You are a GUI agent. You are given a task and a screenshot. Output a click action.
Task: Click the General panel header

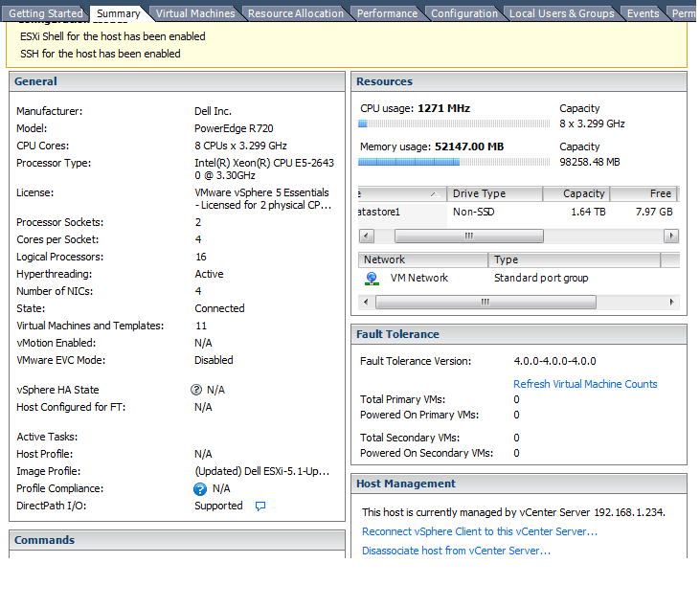(x=177, y=81)
